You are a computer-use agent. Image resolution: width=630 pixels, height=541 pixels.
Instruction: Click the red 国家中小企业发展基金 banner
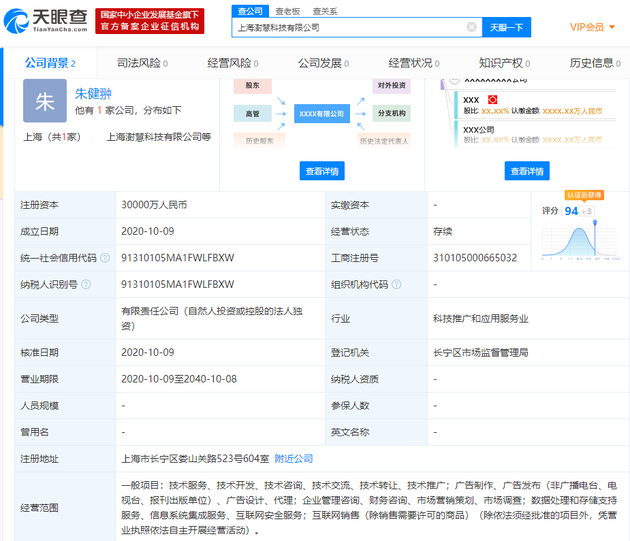150,21
